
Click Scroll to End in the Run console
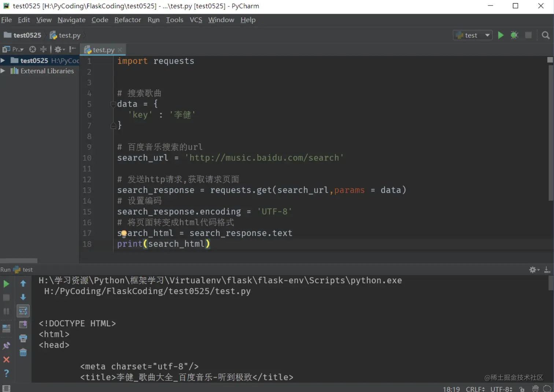click(23, 325)
